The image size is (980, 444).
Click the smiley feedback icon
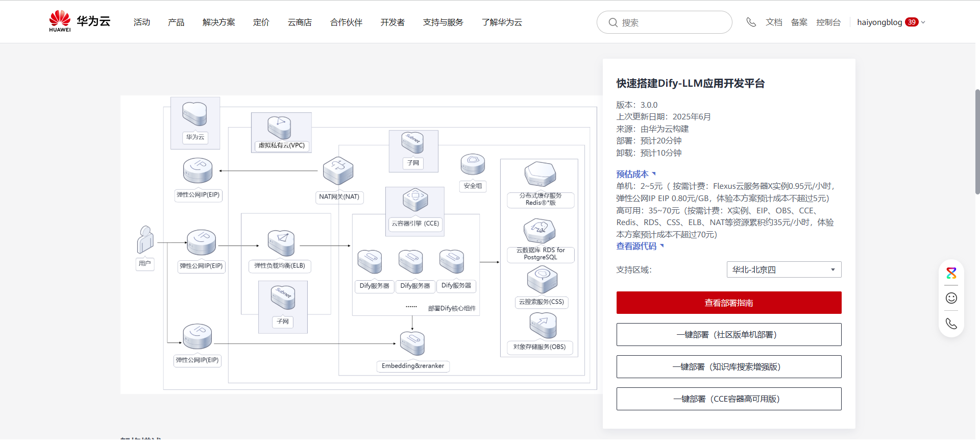[951, 298]
